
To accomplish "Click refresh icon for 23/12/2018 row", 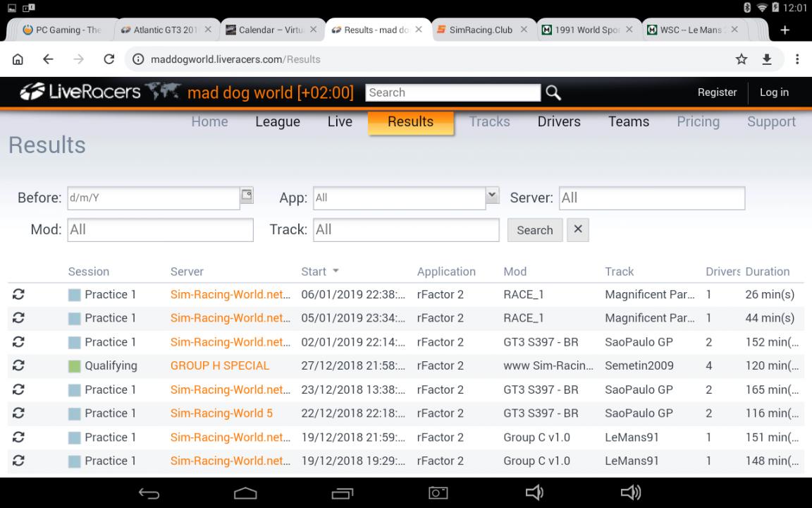I will [x=18, y=389].
